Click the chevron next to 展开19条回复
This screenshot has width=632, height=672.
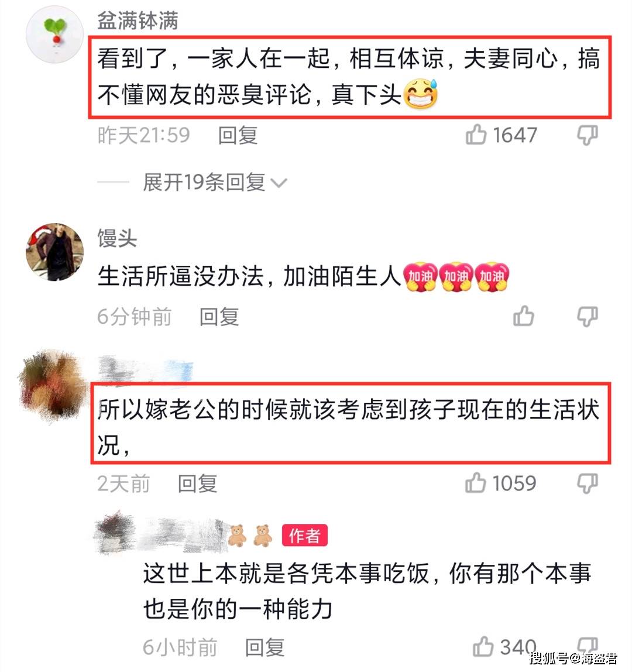(x=279, y=183)
